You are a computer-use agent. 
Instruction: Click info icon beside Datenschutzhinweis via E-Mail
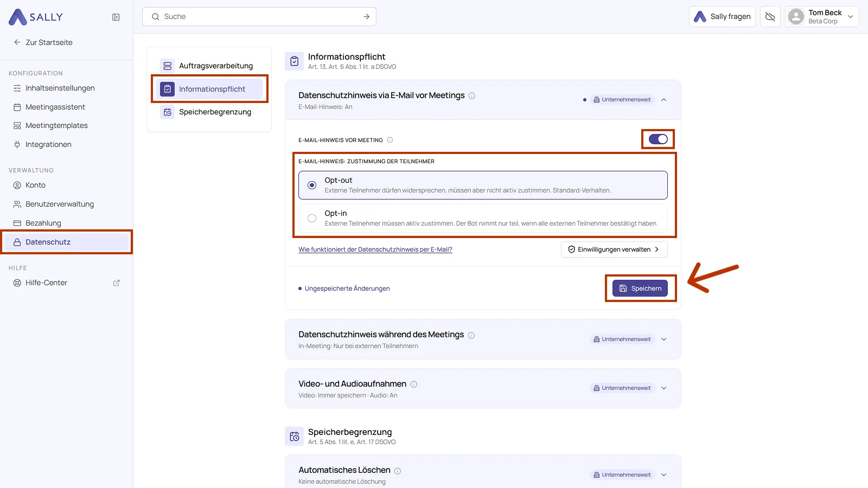[x=472, y=96]
